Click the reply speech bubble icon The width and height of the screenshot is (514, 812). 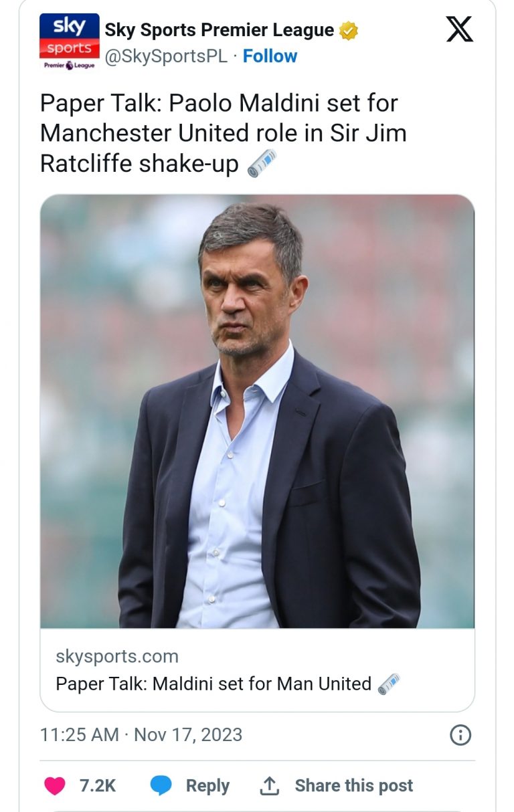click(x=161, y=785)
